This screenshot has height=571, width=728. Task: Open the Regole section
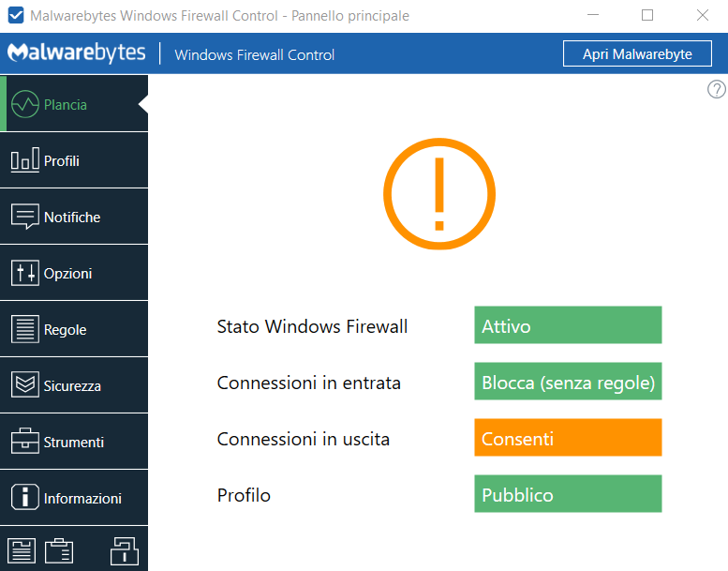(74, 329)
